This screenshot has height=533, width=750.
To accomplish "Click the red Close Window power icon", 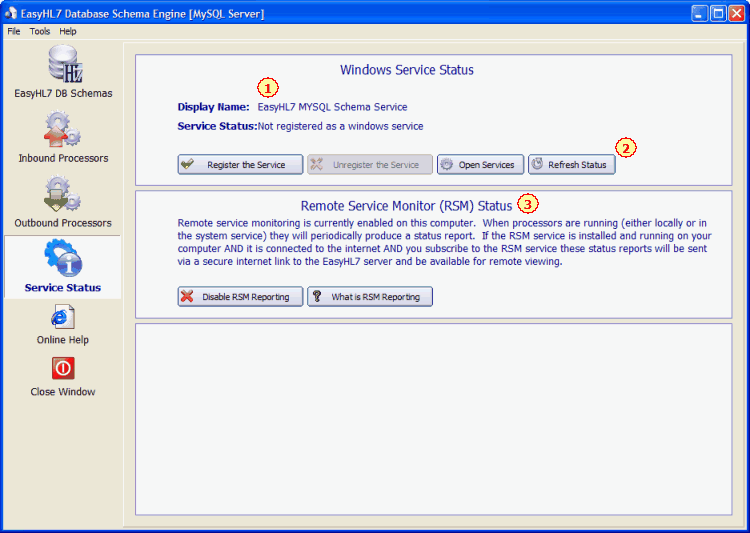I will (x=63, y=368).
